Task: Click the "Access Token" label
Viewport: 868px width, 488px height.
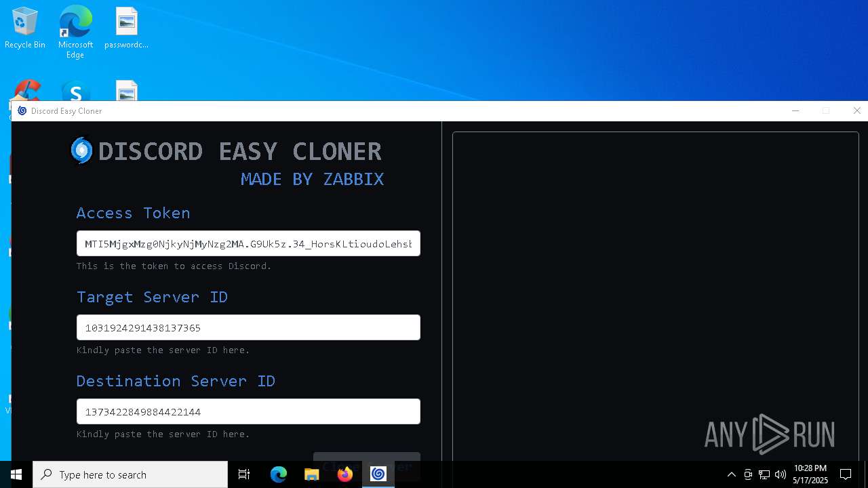Action: [133, 213]
